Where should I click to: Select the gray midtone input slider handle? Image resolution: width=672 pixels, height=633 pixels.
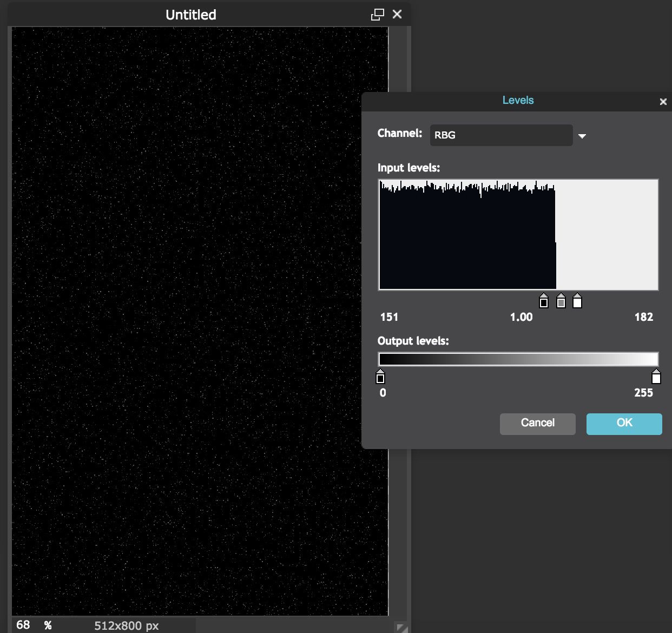tap(561, 301)
